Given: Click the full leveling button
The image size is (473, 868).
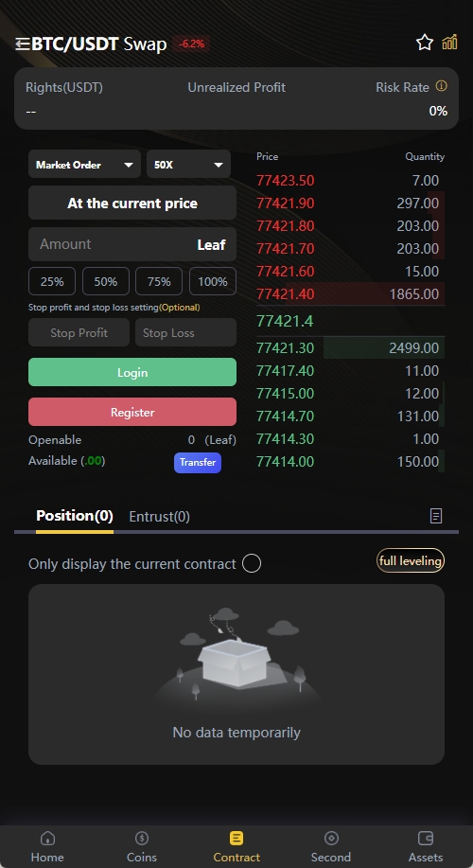Looking at the screenshot, I should tap(411, 560).
